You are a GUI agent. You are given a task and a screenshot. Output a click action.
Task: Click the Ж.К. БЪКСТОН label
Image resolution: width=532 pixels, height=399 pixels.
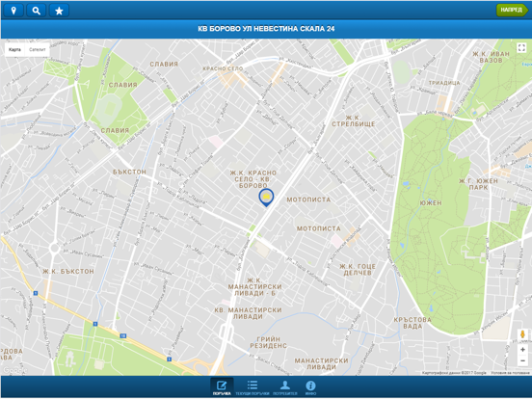[x=68, y=272]
